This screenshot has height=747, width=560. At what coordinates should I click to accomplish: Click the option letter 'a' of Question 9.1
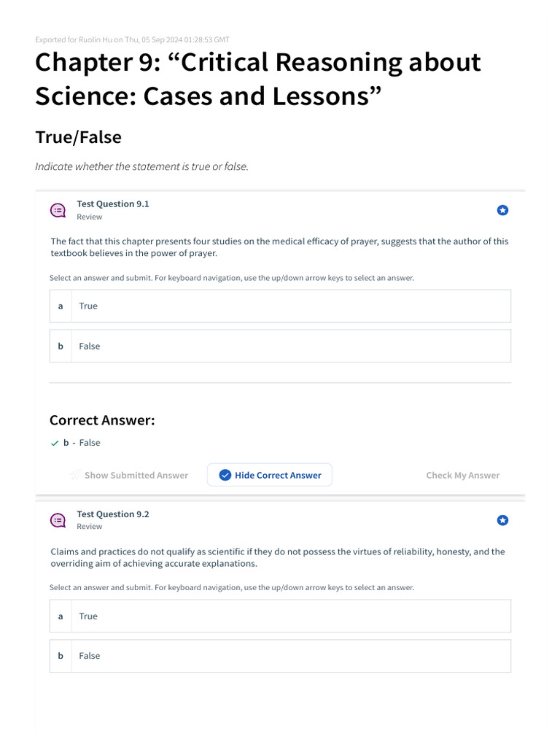(61, 306)
